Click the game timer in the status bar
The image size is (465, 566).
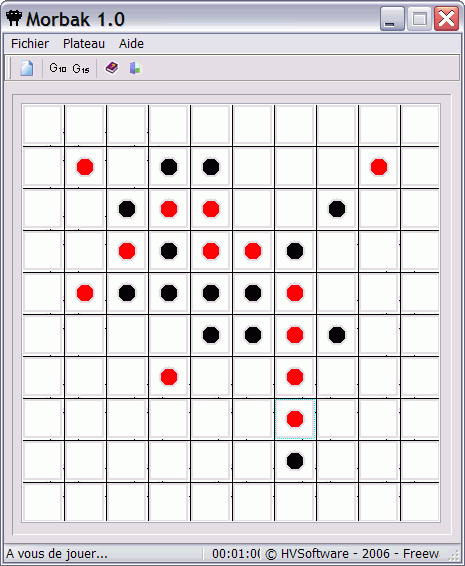[236, 554]
